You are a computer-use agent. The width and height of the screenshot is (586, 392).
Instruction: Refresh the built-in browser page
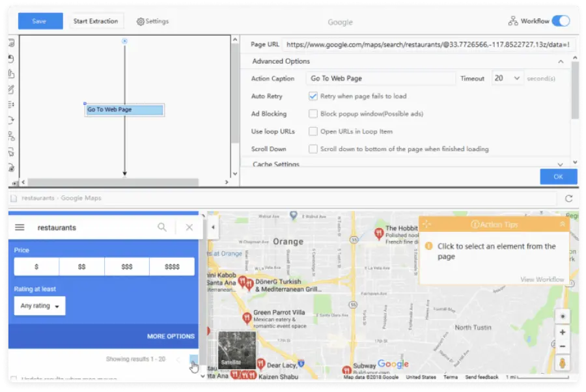569,199
